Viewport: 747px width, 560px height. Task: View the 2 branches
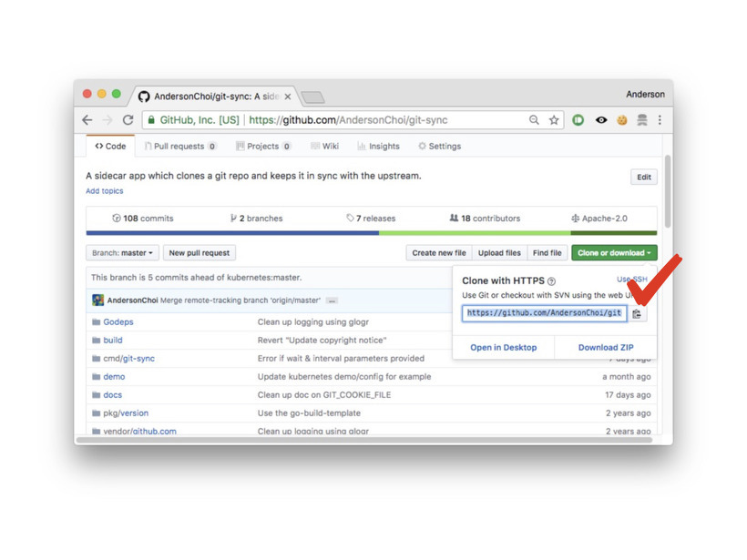[x=256, y=219]
